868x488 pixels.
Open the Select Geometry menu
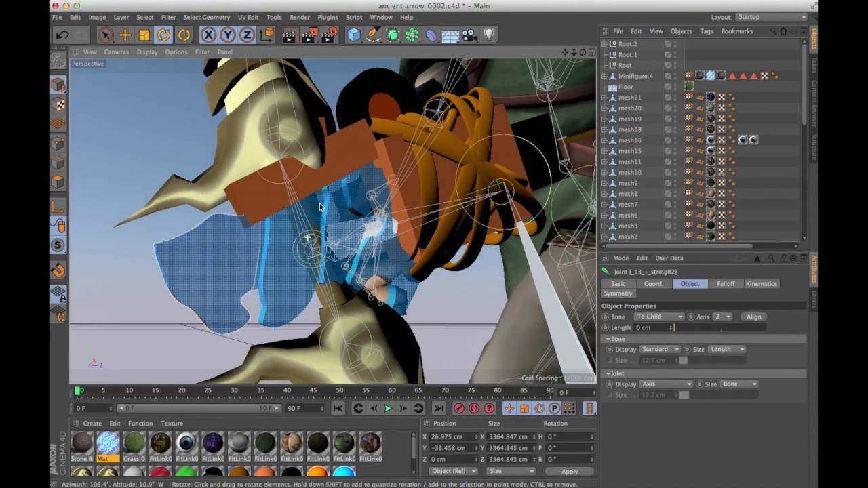[207, 17]
